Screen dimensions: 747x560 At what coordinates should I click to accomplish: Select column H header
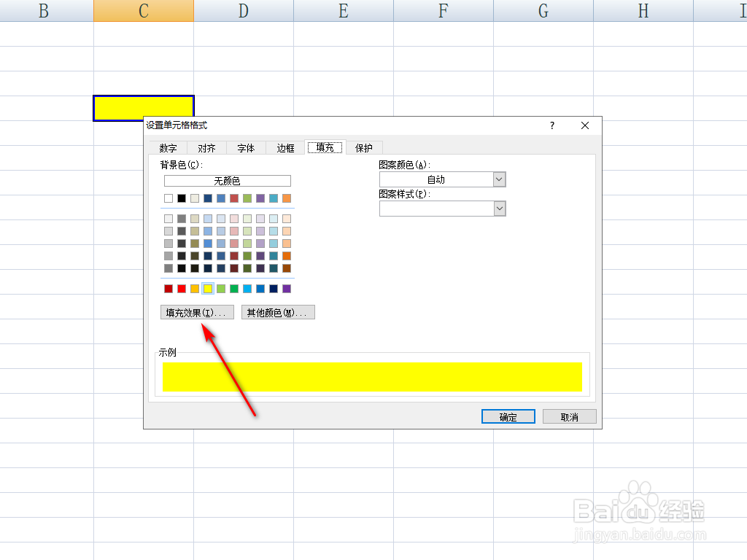click(x=643, y=10)
